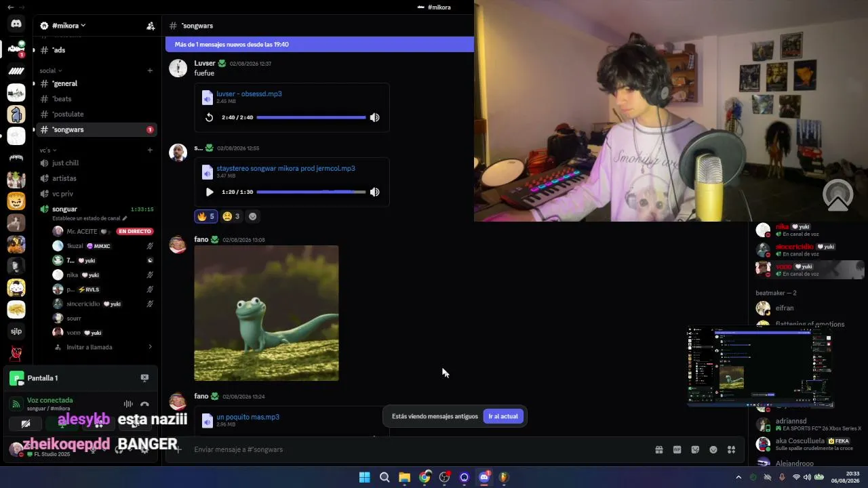Image resolution: width=868 pixels, height=488 pixels.
Task: Join the just chill voice channel
Action: 98,163
